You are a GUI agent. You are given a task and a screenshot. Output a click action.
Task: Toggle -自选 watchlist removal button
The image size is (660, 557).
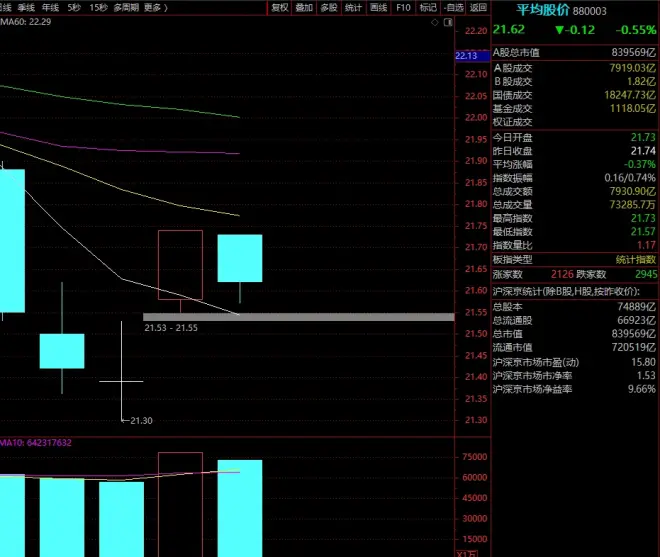(x=453, y=7)
